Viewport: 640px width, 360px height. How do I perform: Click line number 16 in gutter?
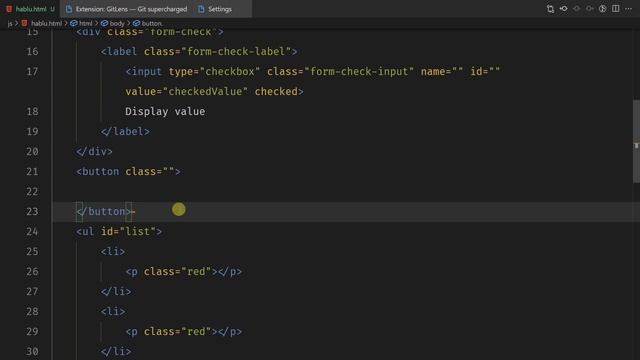32,51
